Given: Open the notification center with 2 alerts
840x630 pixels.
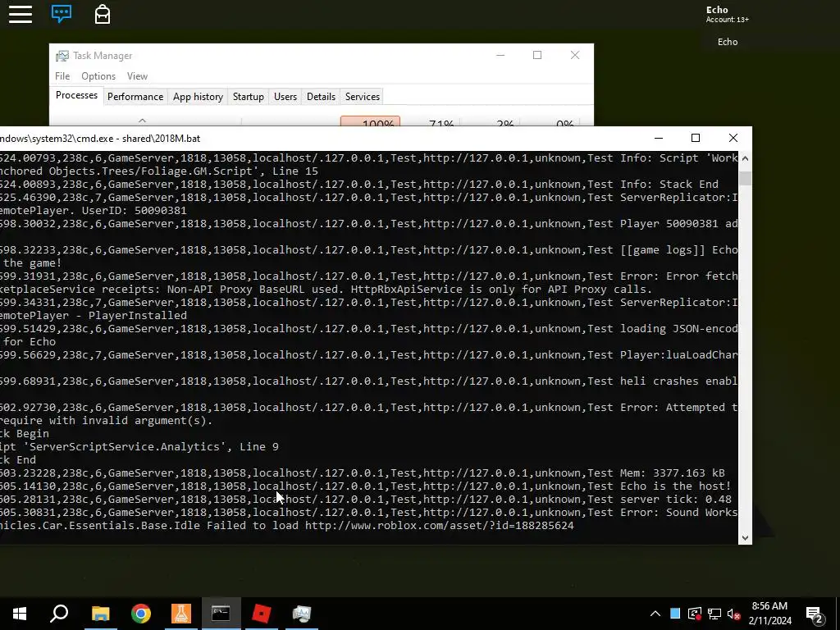Looking at the screenshot, I should coord(815,614).
